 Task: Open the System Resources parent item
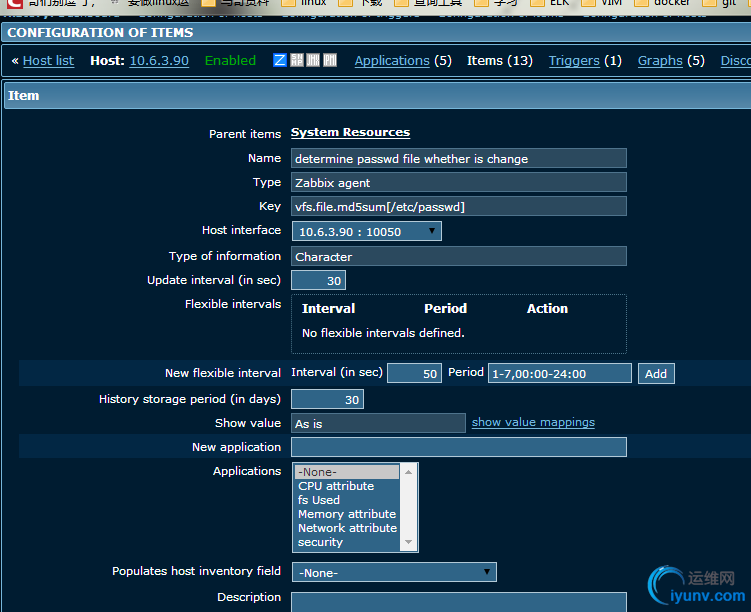[350, 133]
